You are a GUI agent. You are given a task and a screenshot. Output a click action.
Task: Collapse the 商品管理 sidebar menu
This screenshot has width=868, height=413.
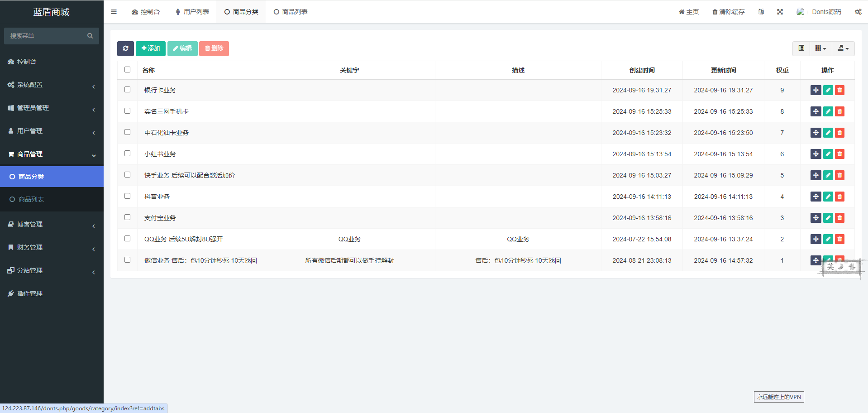click(x=52, y=154)
